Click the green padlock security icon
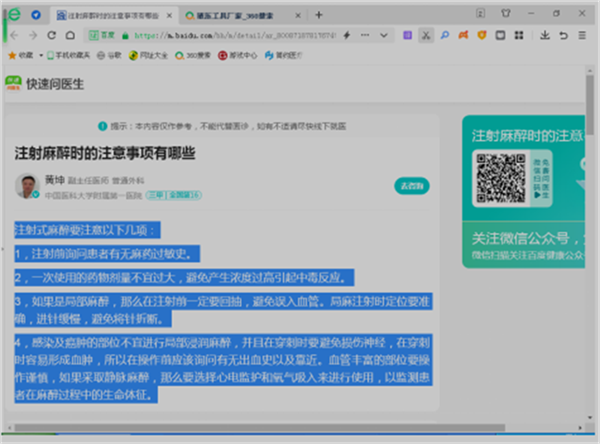This screenshot has width=600, height=444. (125, 36)
